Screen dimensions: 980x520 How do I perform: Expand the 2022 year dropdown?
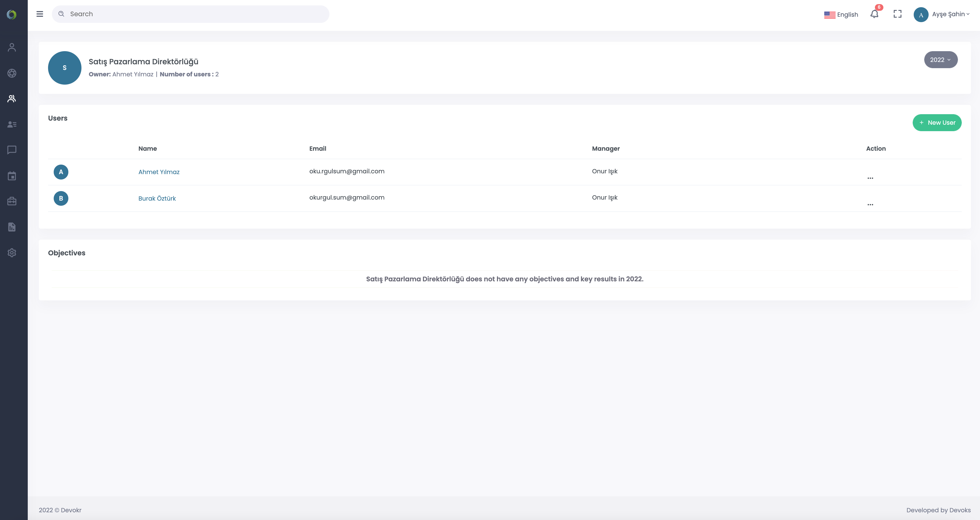pos(940,60)
